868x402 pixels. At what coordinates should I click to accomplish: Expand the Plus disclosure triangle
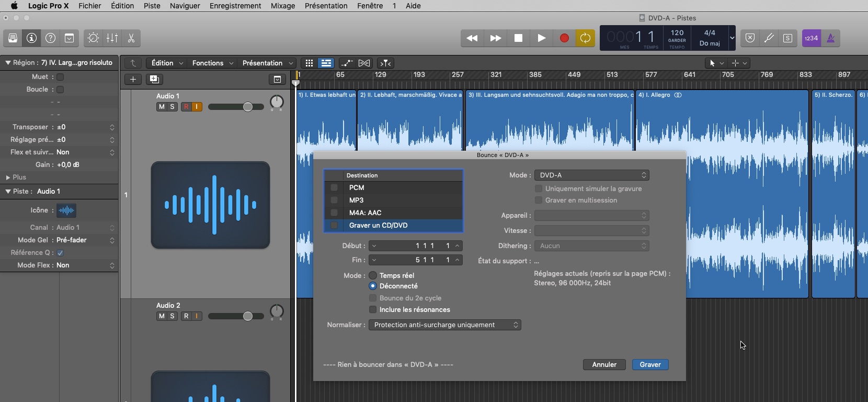click(x=8, y=177)
